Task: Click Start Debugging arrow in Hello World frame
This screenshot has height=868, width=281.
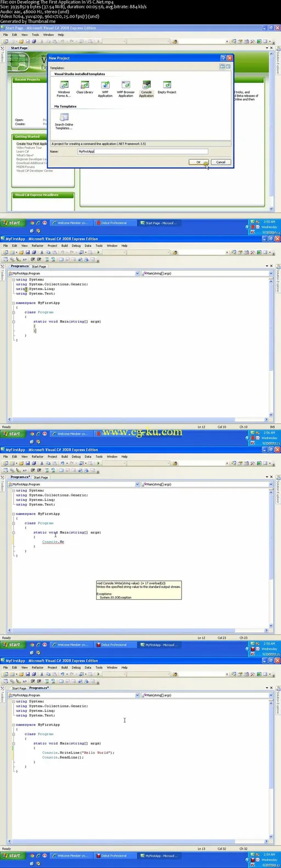Action: click(98, 674)
